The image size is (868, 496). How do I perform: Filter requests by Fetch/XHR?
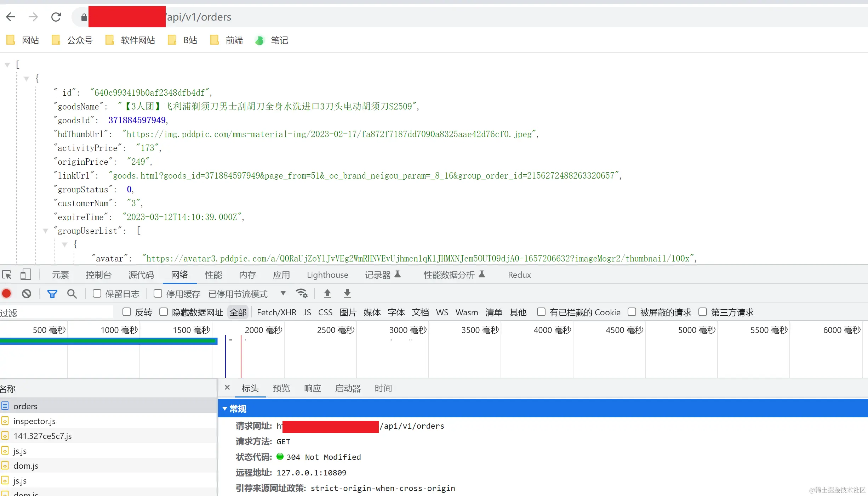tap(277, 312)
